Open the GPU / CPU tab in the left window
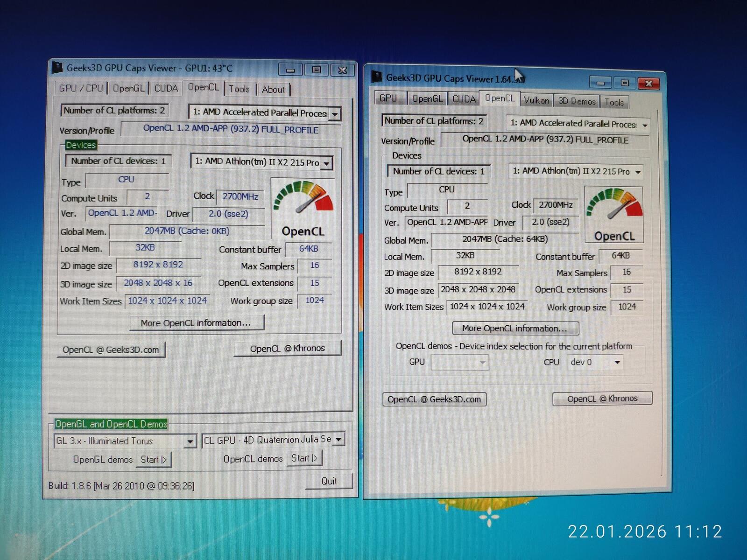 click(x=81, y=88)
